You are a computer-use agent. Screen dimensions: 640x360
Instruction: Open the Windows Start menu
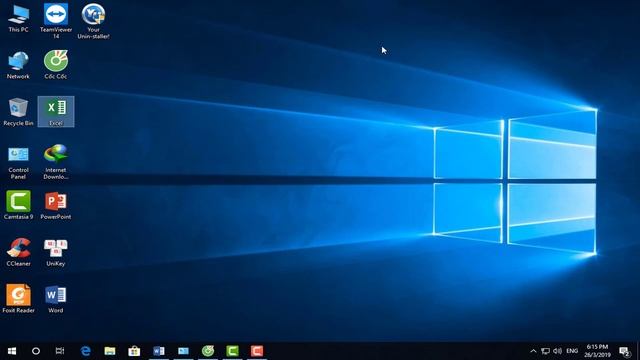point(12,351)
